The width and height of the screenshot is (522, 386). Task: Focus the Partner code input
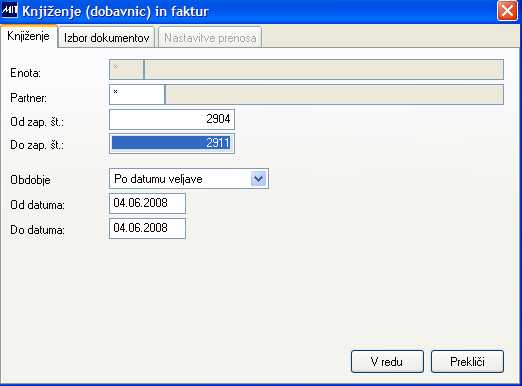tap(137, 94)
